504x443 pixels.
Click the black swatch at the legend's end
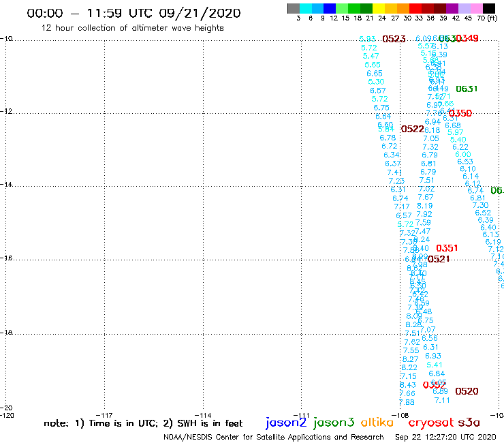489,8
